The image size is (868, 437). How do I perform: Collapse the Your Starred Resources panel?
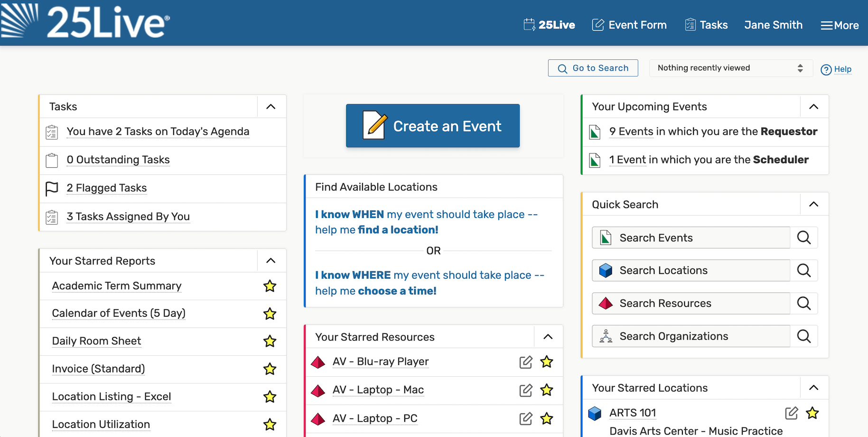point(548,336)
